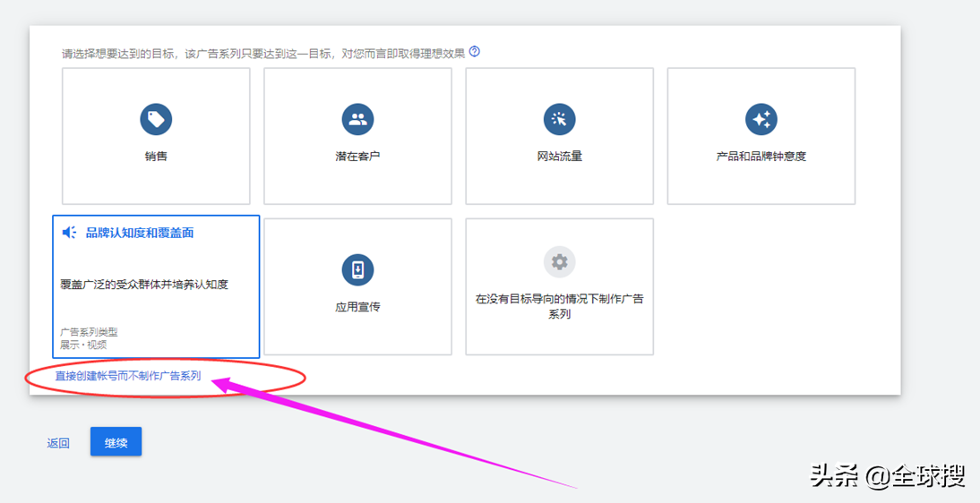Click the gear icon for no-goal campaign
The width and height of the screenshot is (980, 503).
point(559,262)
